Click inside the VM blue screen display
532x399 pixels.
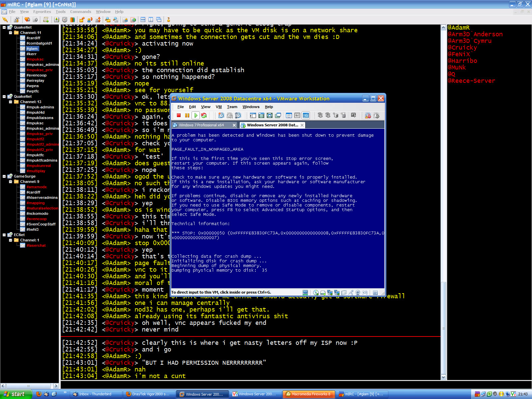point(278,209)
